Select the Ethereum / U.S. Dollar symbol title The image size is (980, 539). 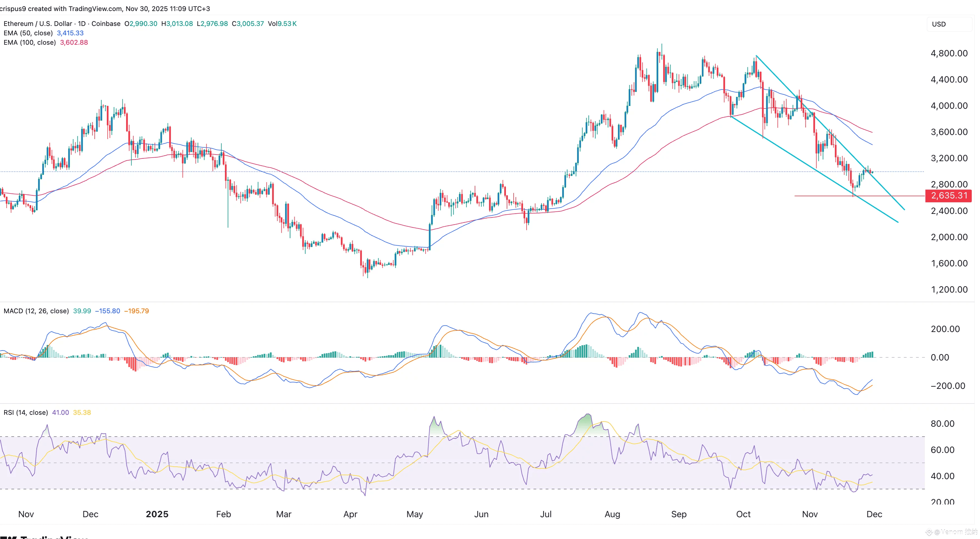pos(38,23)
